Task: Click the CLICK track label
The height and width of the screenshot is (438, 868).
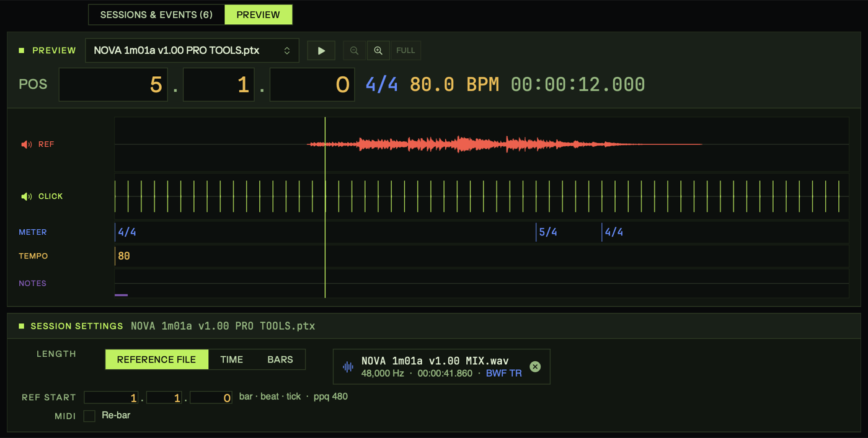Action: pos(51,196)
